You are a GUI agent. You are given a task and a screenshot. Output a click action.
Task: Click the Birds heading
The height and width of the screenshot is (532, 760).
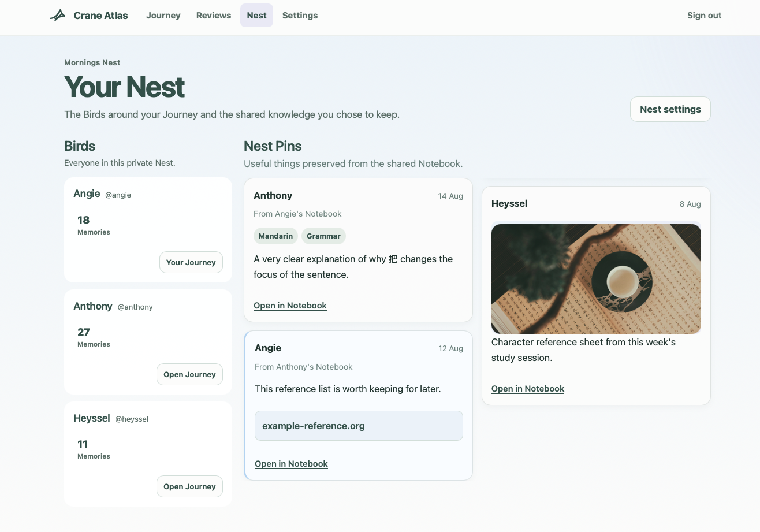pyautogui.click(x=80, y=146)
